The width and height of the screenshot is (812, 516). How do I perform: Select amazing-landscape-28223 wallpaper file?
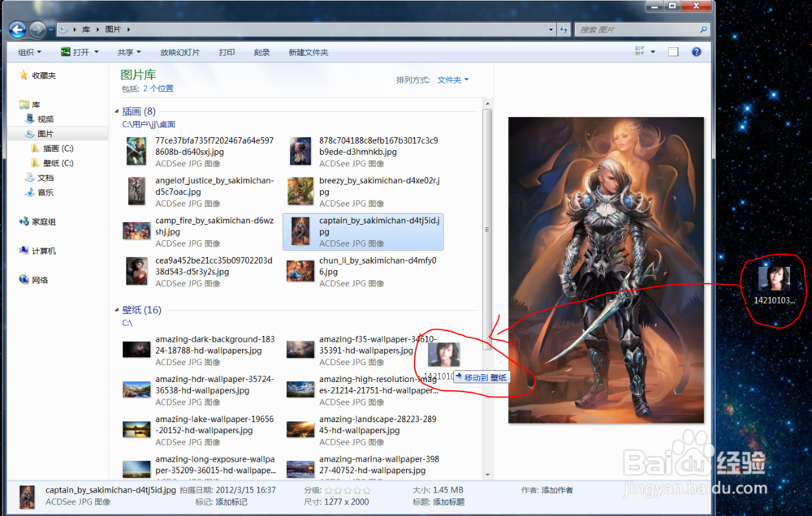[x=364, y=430]
